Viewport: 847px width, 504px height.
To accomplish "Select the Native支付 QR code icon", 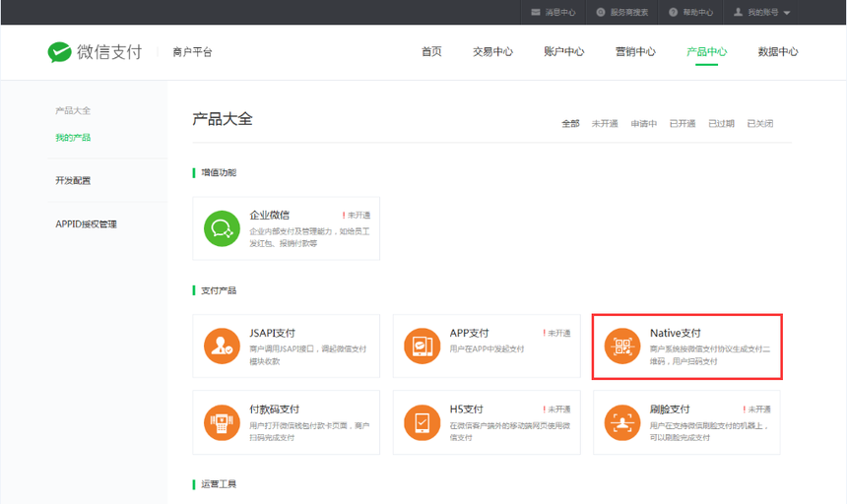I will [621, 346].
